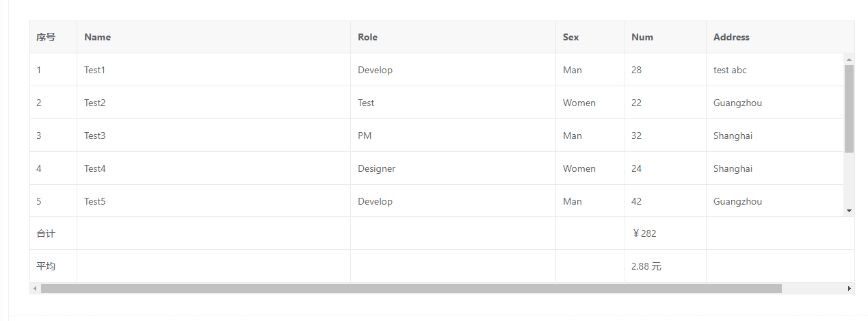This screenshot has width=868, height=321.
Task: Click the horizontal scrollbar thumb
Action: (x=410, y=289)
